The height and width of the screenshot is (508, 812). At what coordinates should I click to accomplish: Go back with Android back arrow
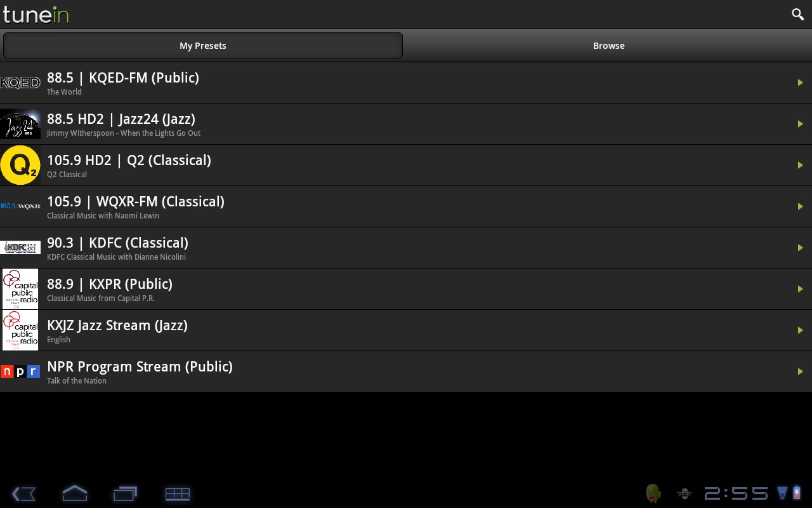point(23,493)
